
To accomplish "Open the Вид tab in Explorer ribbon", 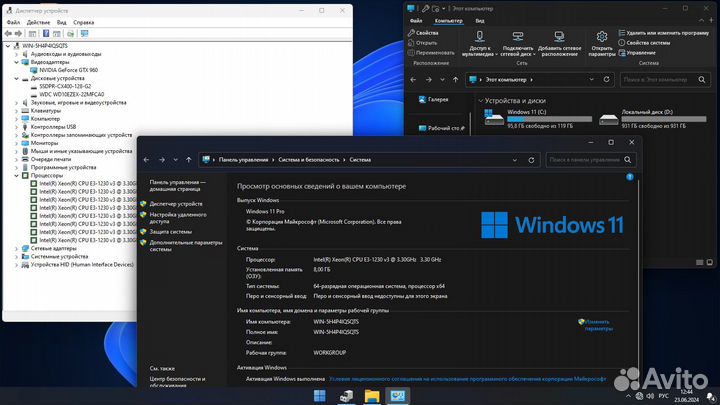I will [480, 20].
